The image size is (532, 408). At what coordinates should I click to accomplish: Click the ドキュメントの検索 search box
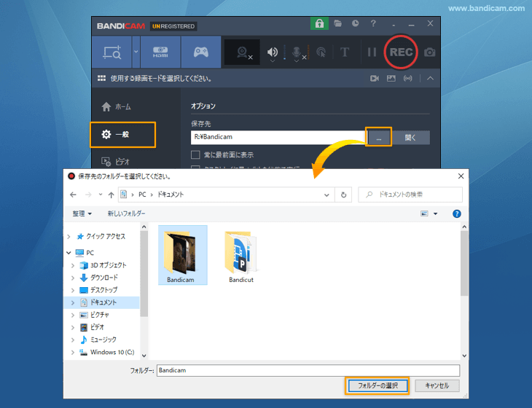(x=410, y=195)
